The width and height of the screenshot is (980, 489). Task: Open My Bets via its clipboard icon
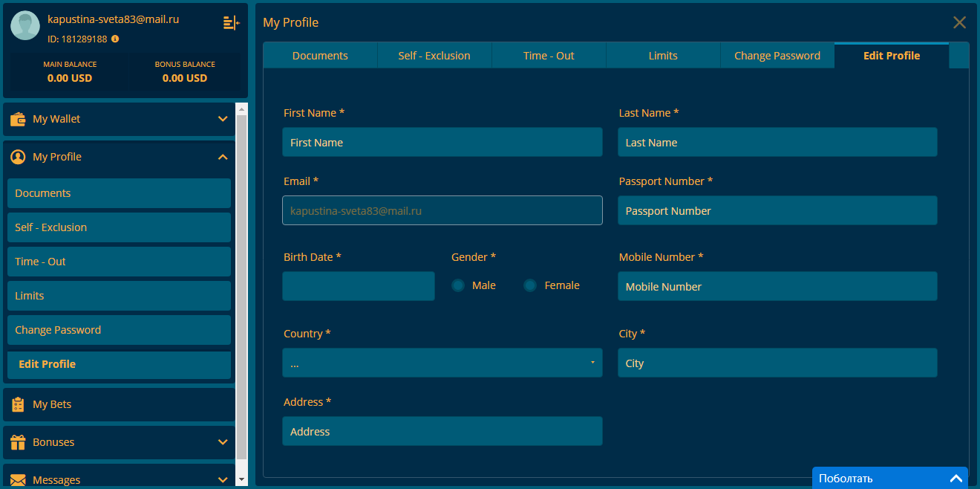[x=18, y=404]
